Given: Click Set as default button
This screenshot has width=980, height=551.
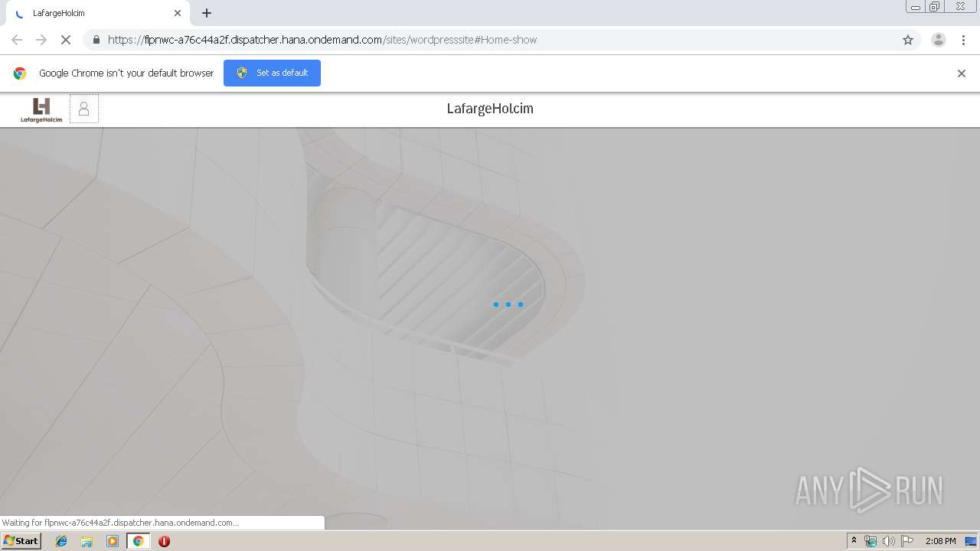Looking at the screenshot, I should [x=272, y=73].
